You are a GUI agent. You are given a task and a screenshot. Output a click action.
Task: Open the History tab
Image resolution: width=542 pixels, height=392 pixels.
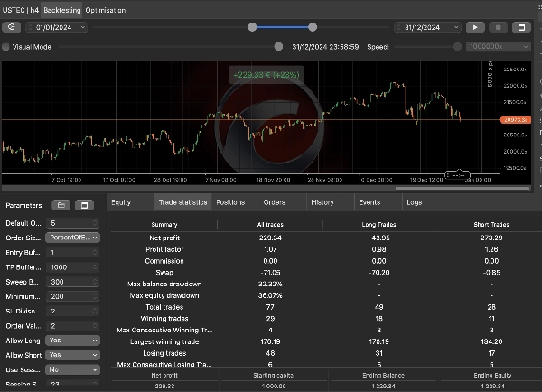coord(322,202)
